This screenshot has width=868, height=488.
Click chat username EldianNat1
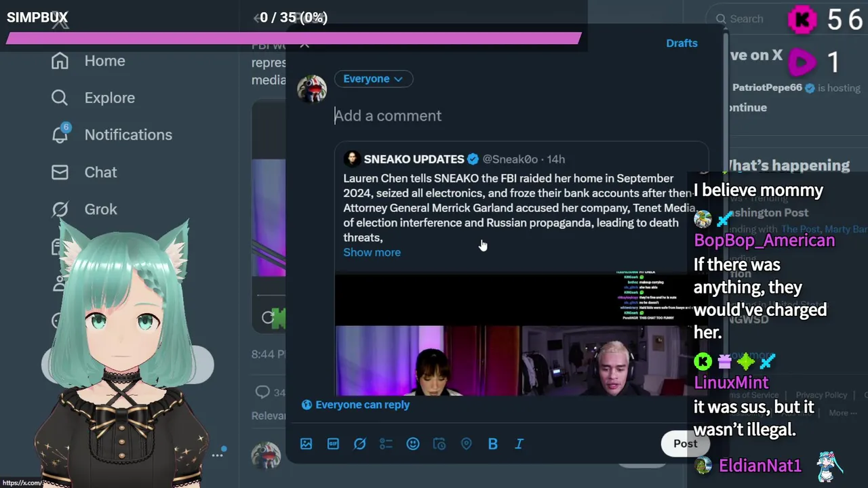[x=759, y=466]
